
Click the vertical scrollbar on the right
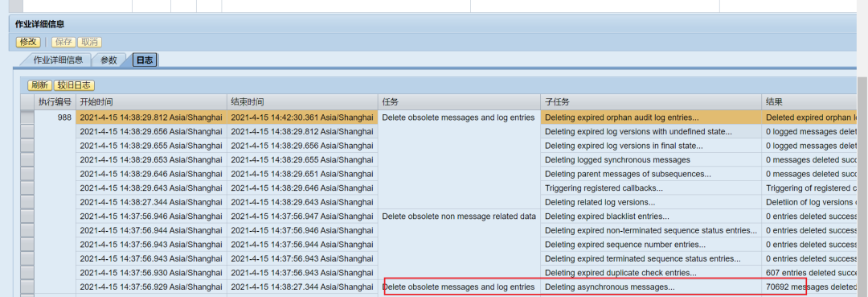pyautogui.click(x=862, y=186)
